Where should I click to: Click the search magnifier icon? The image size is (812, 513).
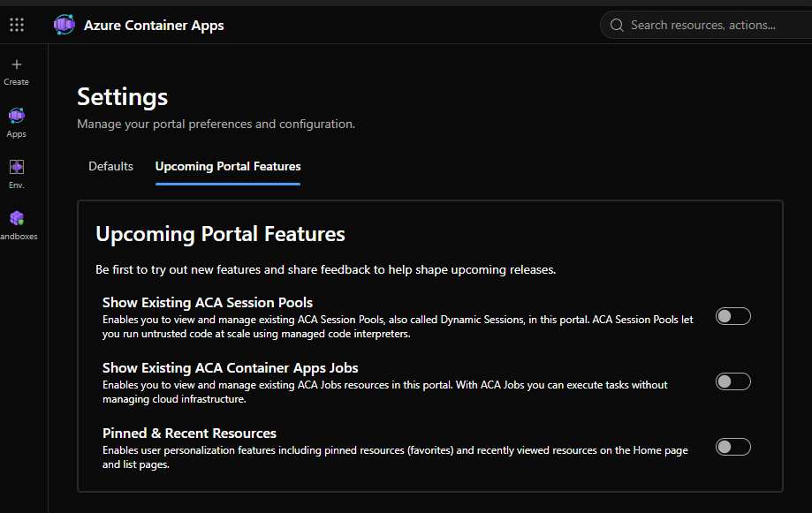[616, 25]
